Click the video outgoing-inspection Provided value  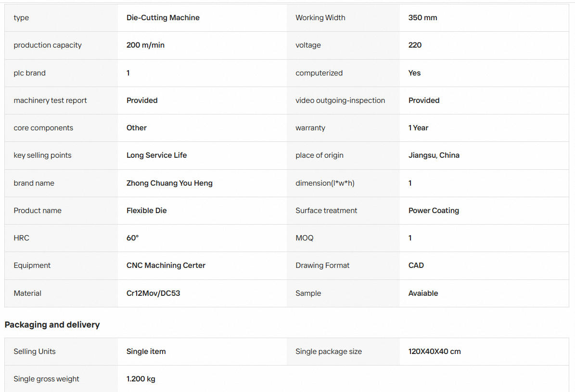pyautogui.click(x=424, y=101)
